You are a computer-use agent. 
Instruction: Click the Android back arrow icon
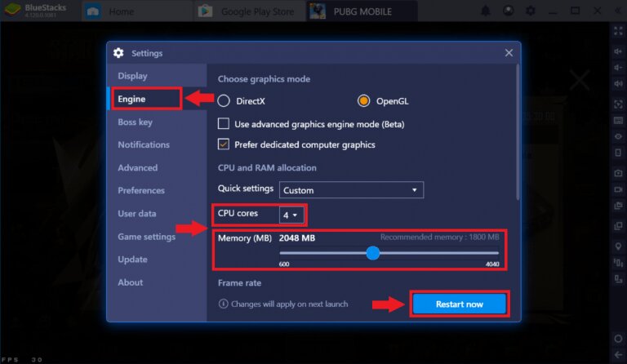click(x=618, y=354)
